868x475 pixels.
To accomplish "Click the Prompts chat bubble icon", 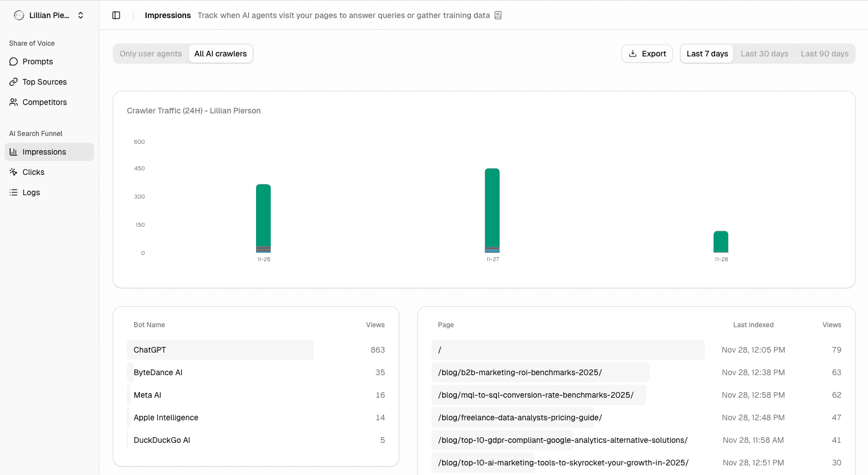I will click(x=14, y=61).
